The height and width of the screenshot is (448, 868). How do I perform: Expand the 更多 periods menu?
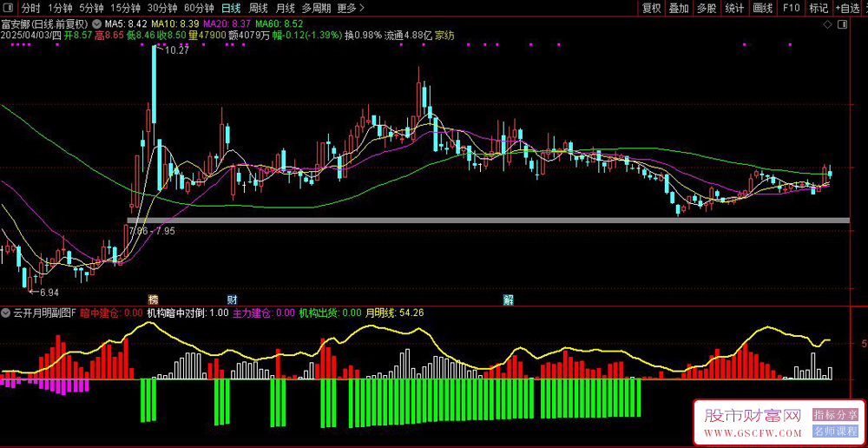click(351, 8)
